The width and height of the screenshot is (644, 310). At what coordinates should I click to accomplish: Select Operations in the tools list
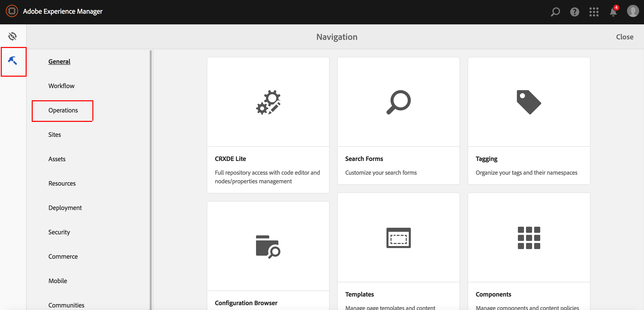[x=63, y=110]
